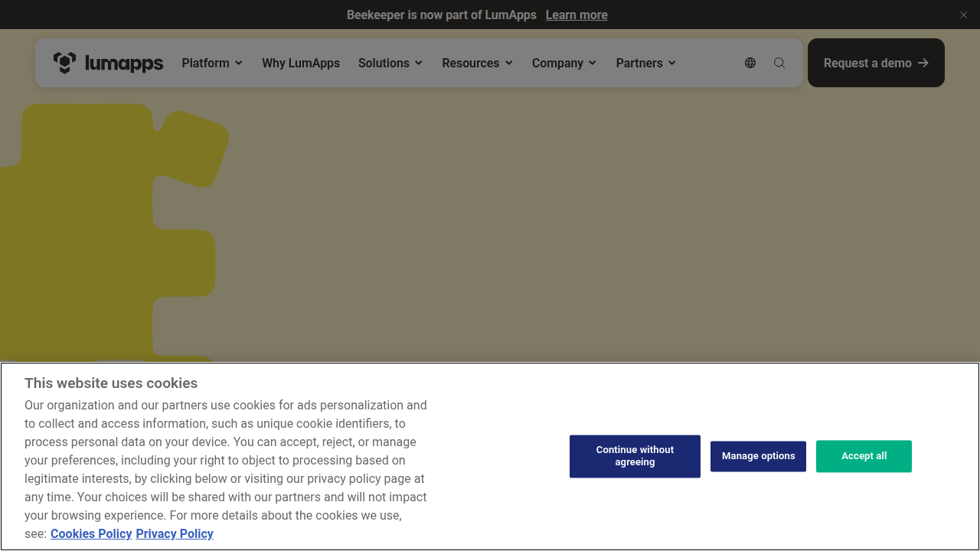
Task: Open the Solutions menu label
Action: [x=384, y=63]
